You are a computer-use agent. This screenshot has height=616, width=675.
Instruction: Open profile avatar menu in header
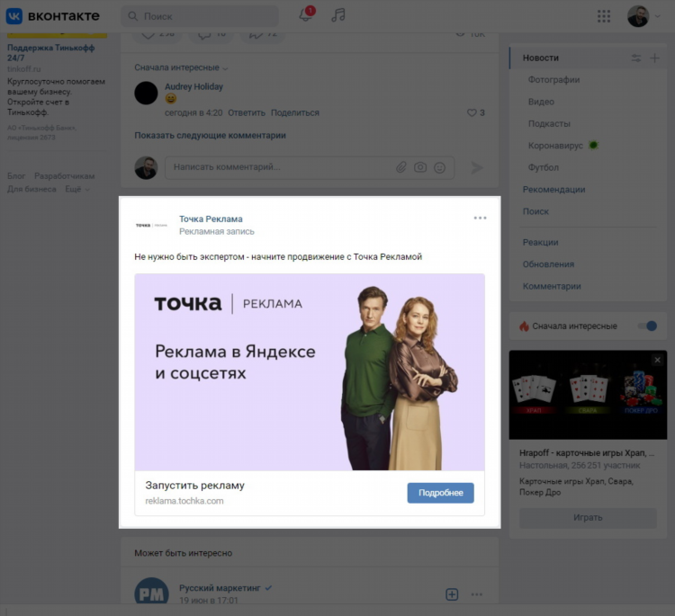tap(638, 16)
